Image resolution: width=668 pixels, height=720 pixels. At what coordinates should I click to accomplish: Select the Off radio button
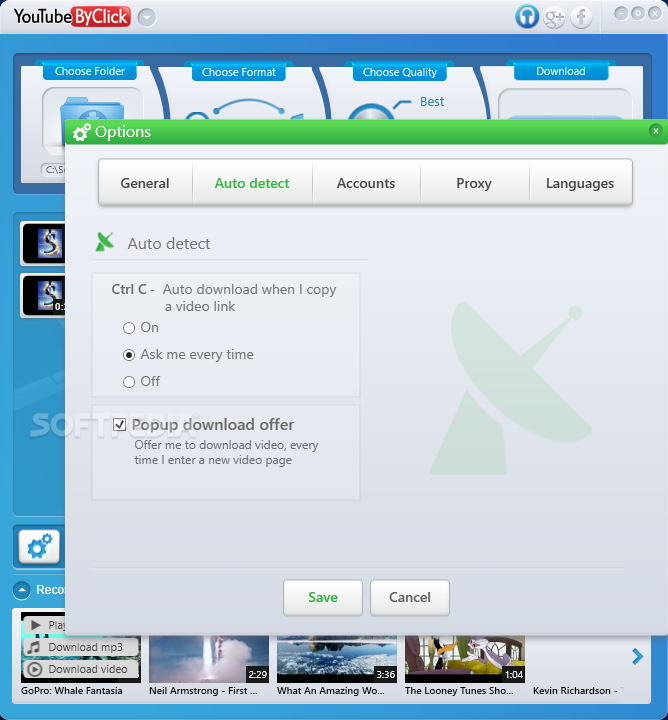[129, 382]
